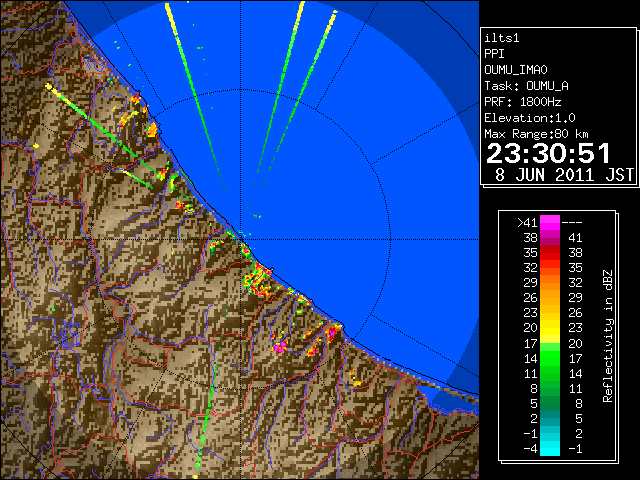Viewport: 640px width, 480px height.
Task: Click the timestamp '23:30:51'
Action: coord(549,153)
